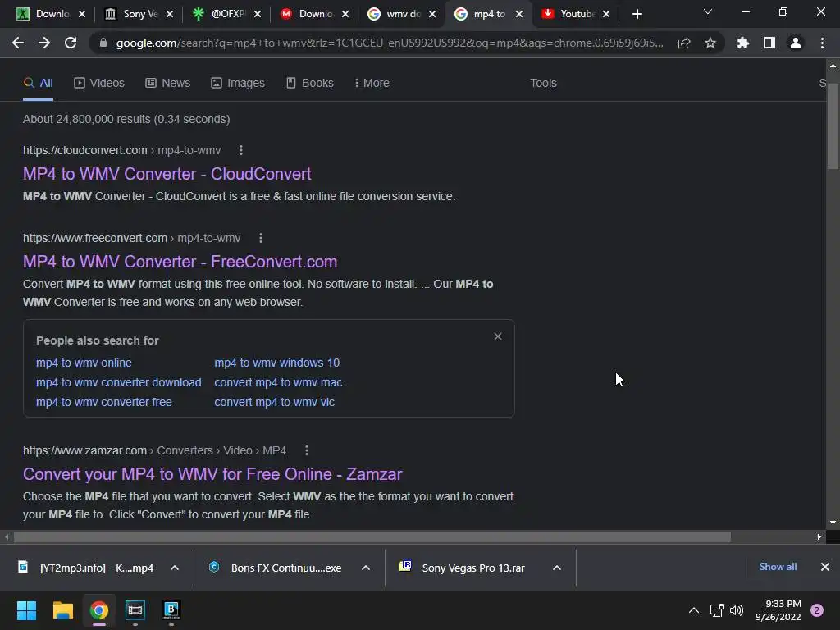This screenshot has width=840, height=630.
Task: Click the Chrome taskbar icon
Action: 99,610
